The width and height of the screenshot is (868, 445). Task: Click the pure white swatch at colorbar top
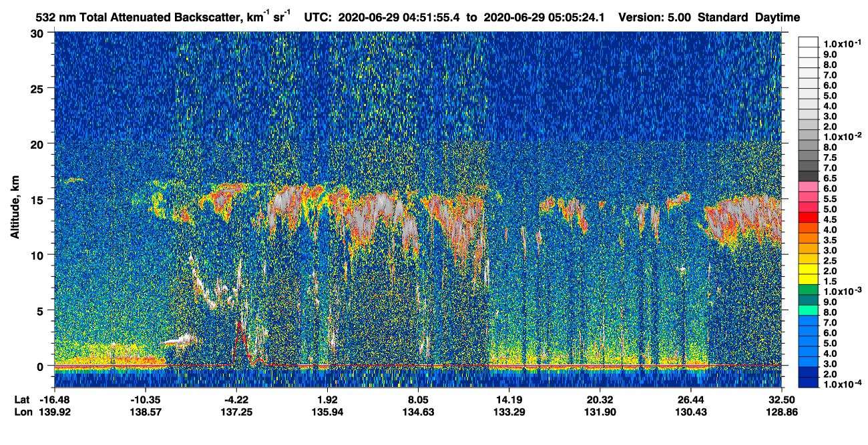coord(809,41)
